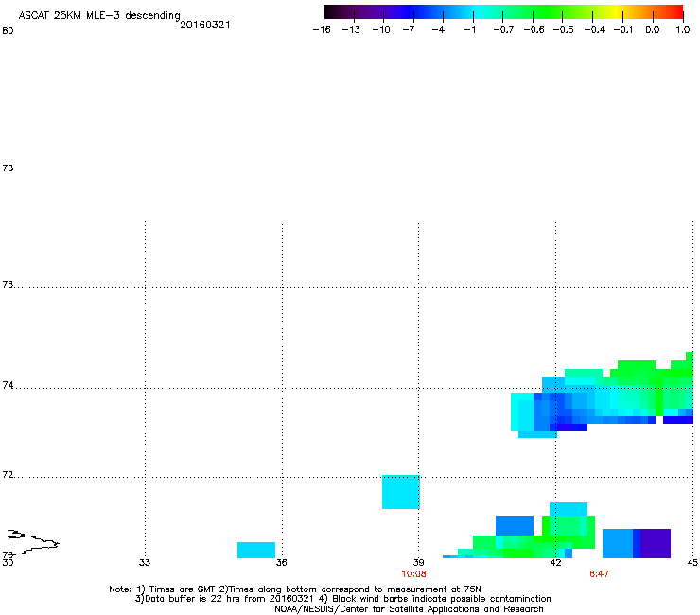Click the longitude axis label '39'
The width and height of the screenshot is (700, 615).
pos(418,563)
